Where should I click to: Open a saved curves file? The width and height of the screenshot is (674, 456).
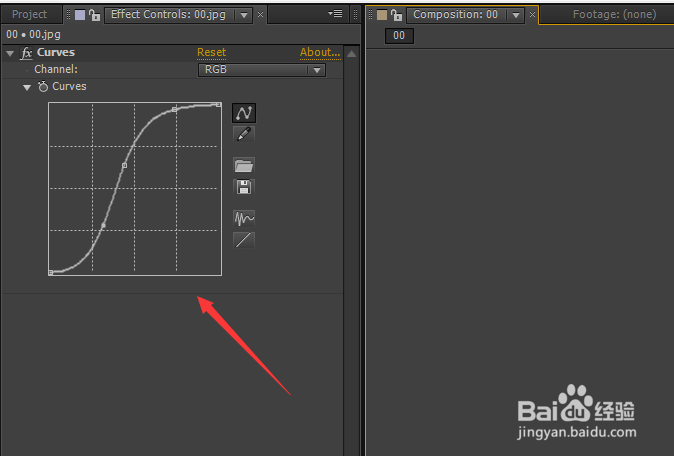(x=244, y=165)
